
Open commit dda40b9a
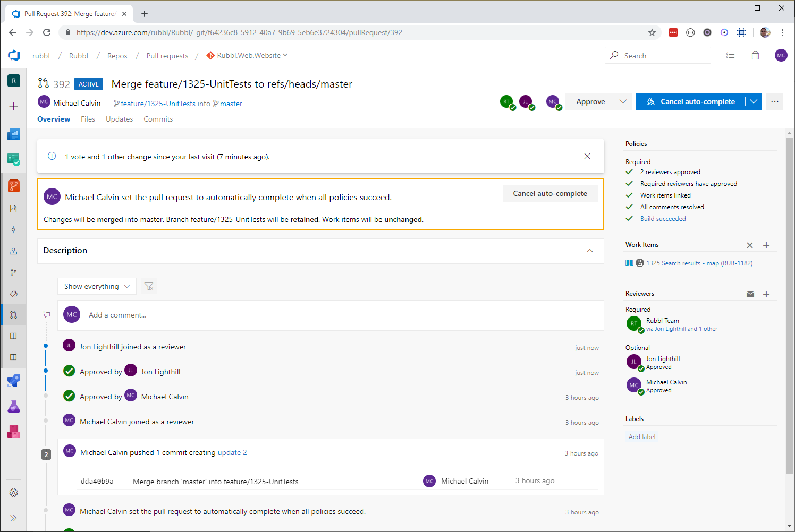(x=97, y=482)
